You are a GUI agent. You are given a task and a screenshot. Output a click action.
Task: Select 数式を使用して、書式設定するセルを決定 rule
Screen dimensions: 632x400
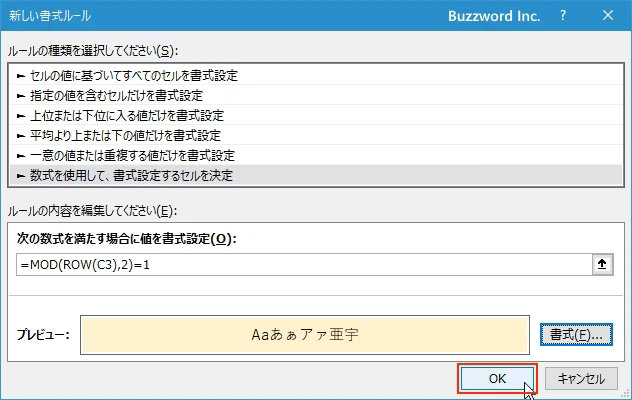pyautogui.click(x=316, y=175)
